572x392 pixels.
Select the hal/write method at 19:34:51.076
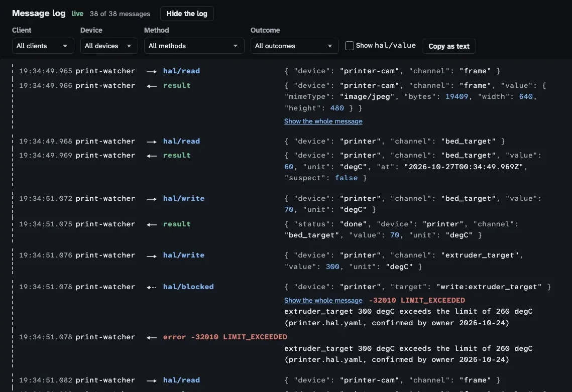pos(183,255)
